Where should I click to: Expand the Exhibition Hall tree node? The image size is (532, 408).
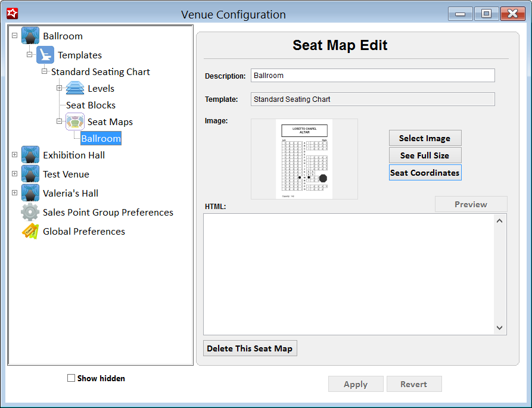click(15, 155)
